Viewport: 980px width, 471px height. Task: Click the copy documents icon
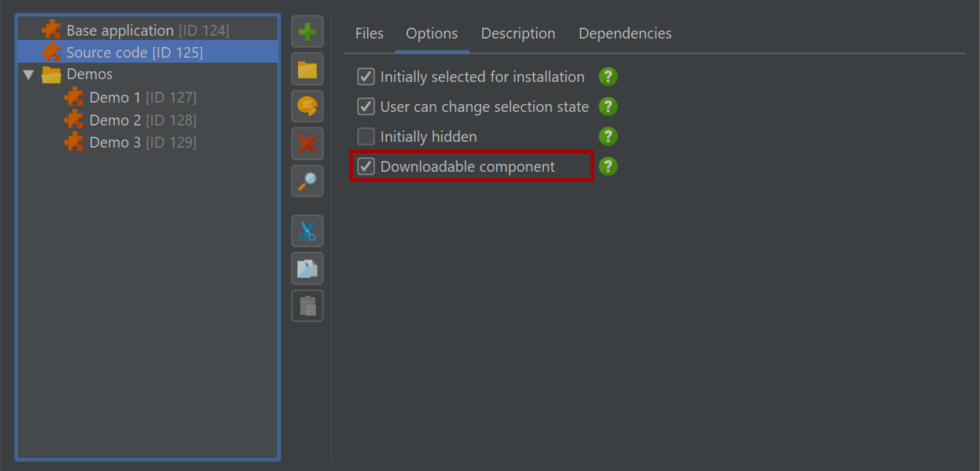pyautogui.click(x=307, y=268)
